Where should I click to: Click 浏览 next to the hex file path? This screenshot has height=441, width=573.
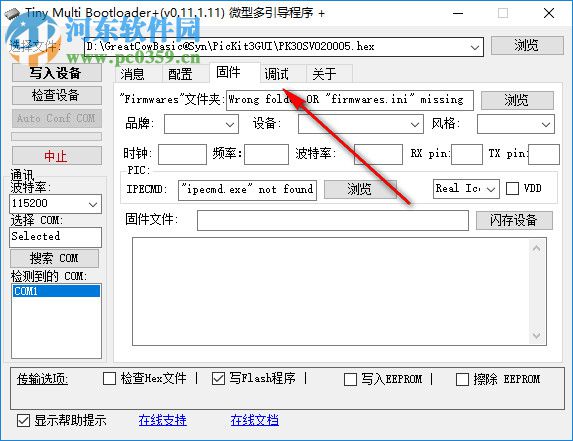tap(527, 45)
